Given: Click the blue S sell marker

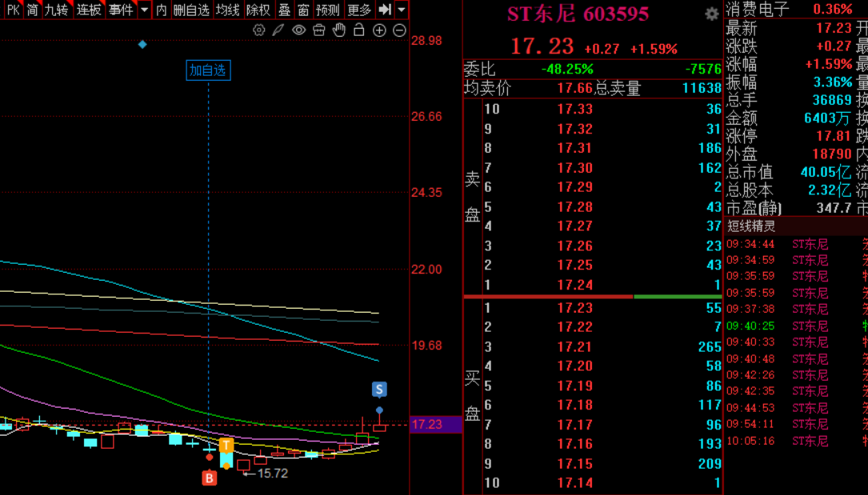Looking at the screenshot, I should coord(379,389).
